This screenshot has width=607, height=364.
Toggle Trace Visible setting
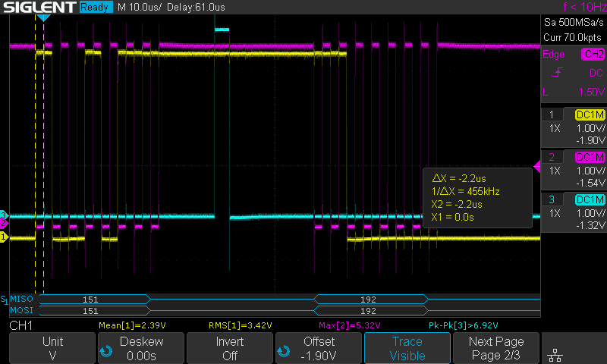407,348
